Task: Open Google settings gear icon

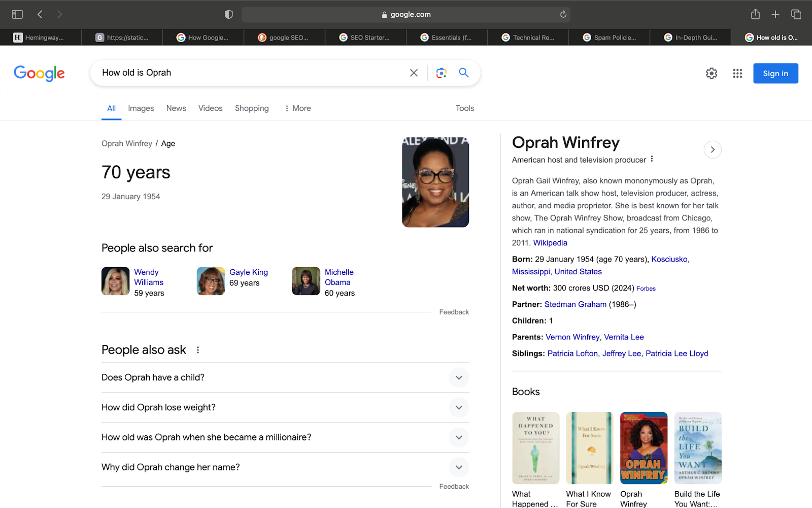Action: point(712,73)
